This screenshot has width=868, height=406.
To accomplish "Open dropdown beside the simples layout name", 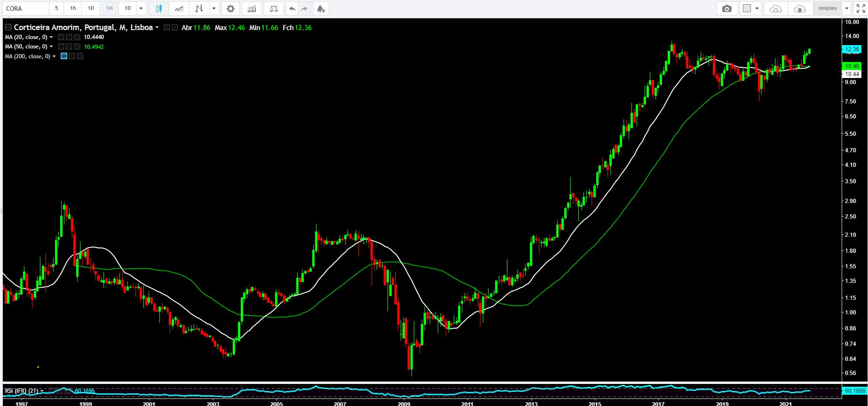I will click(847, 8).
